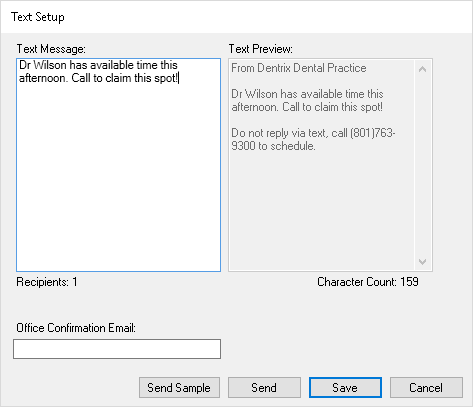Place cursor on 'afternoon' in Text Message box
This screenshot has height=407, width=473.
click(x=43, y=78)
